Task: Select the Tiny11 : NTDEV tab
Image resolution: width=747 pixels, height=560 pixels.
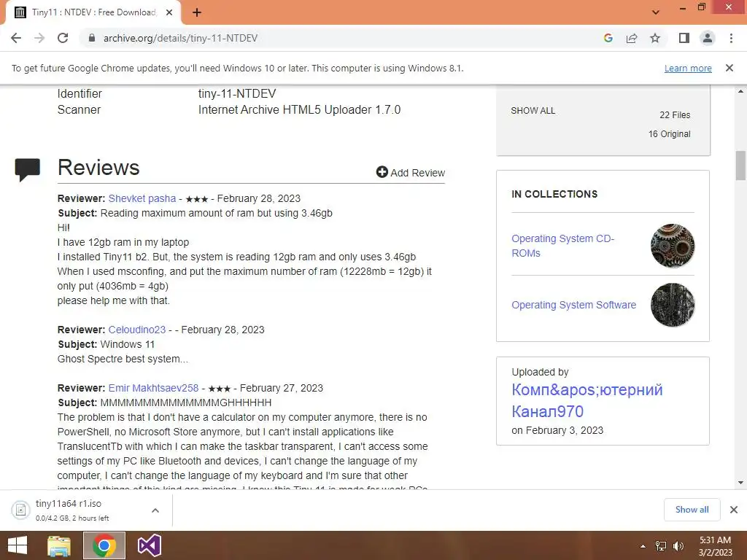Action: (x=93, y=12)
